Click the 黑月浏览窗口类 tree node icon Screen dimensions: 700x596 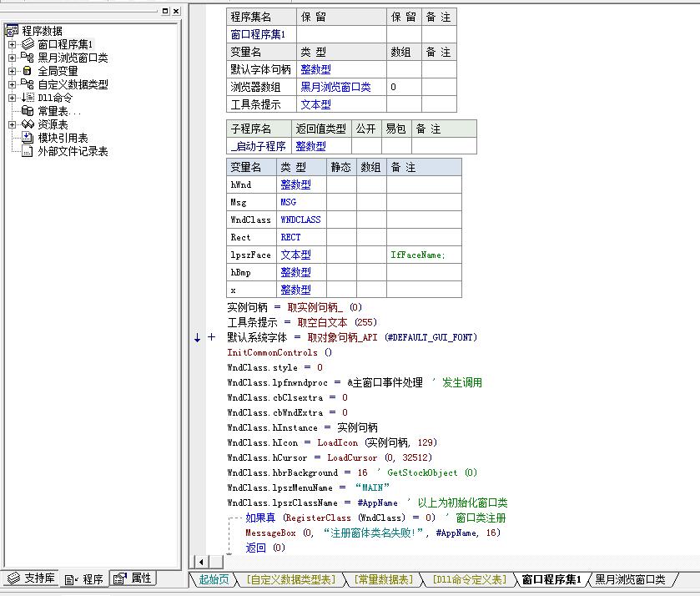pyautogui.click(x=28, y=58)
